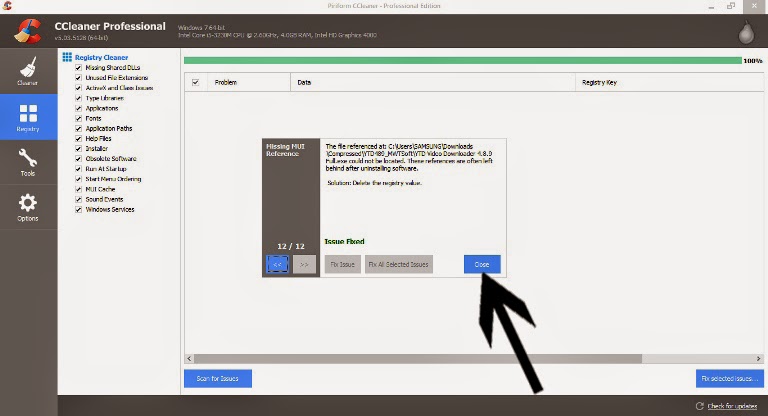768x416 pixels.
Task: Sort results by the Registry Key column
Action: pyautogui.click(x=670, y=82)
